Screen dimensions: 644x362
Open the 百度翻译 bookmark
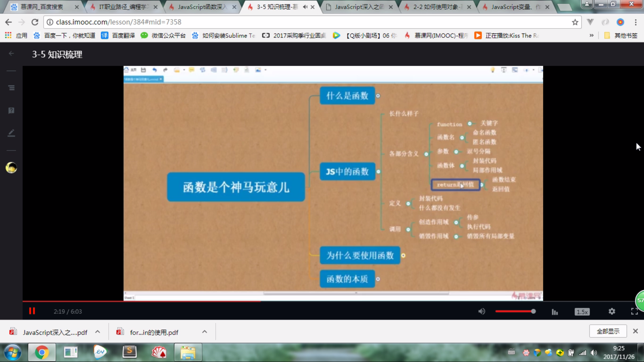tap(118, 36)
